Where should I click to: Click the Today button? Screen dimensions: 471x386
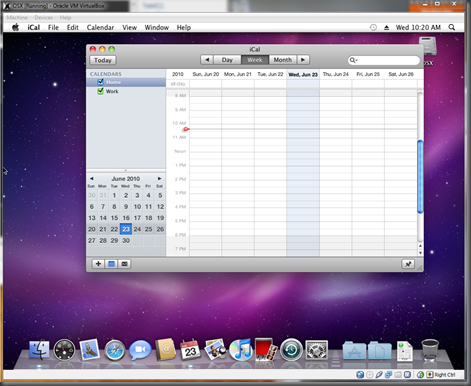point(103,60)
